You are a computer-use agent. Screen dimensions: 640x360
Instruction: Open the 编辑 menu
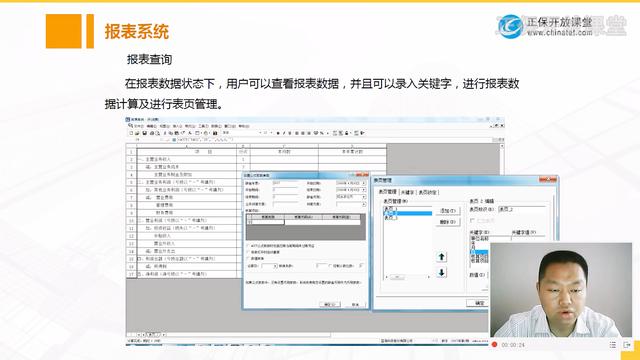pos(151,126)
